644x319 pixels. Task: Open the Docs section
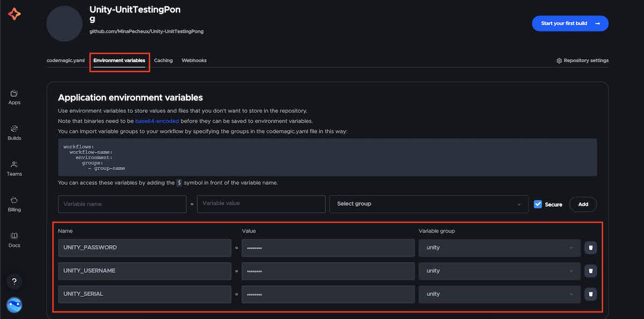tap(14, 241)
